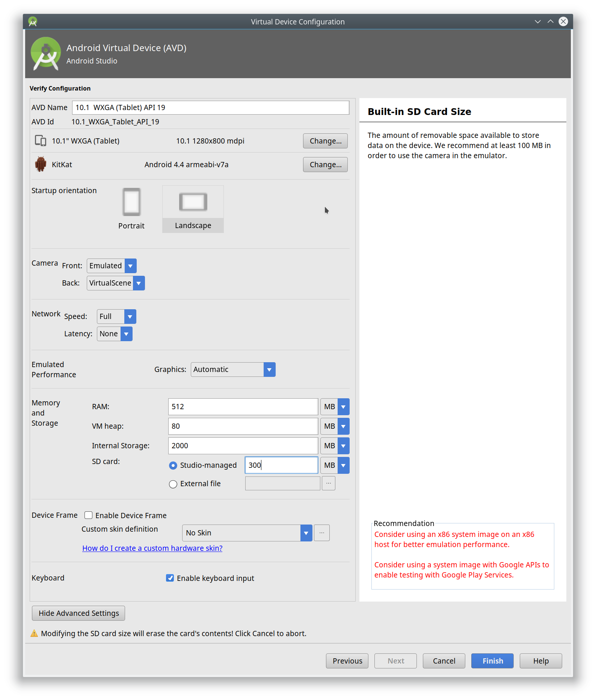The width and height of the screenshot is (596, 700).
Task: Click '10.1 1280x800 mdpi' text
Action: [x=210, y=141]
